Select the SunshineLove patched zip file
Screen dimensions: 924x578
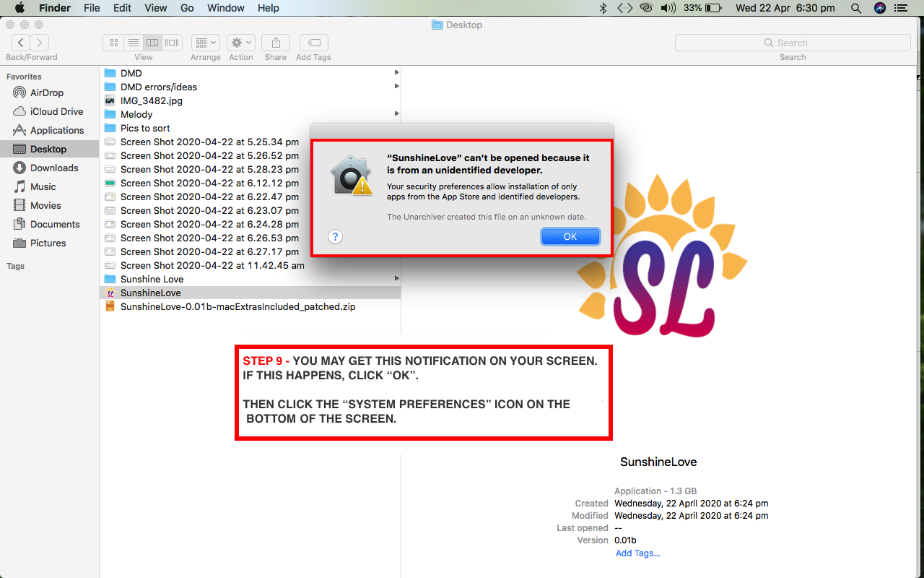tap(237, 306)
